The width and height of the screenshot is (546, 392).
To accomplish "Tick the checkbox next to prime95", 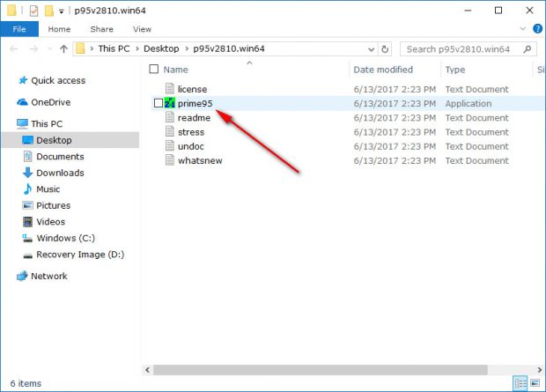I will 159,103.
